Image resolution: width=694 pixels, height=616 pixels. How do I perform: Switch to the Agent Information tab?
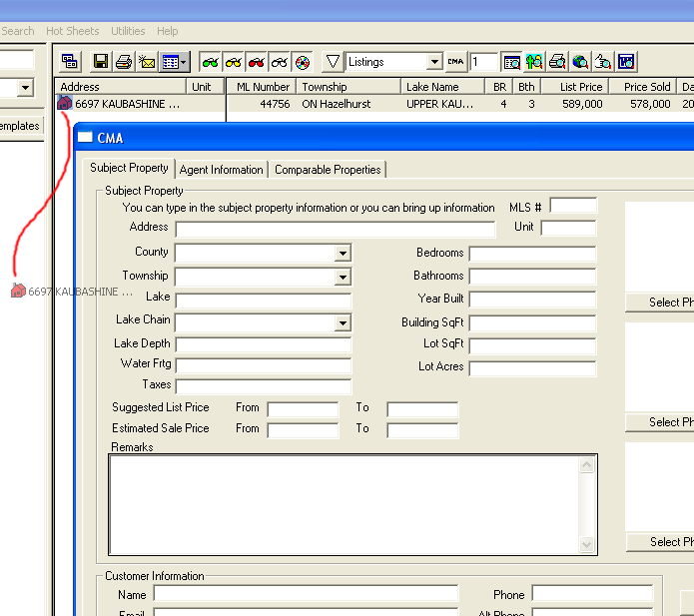[x=222, y=170]
